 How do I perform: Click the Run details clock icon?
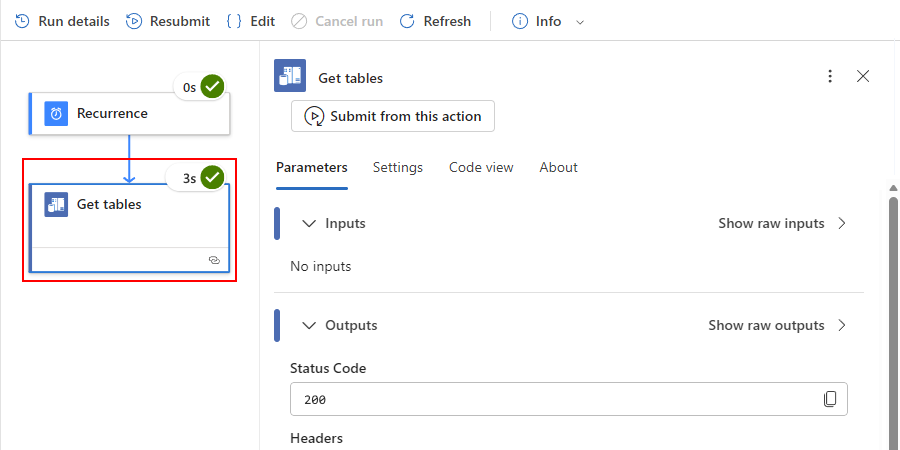[x=22, y=21]
